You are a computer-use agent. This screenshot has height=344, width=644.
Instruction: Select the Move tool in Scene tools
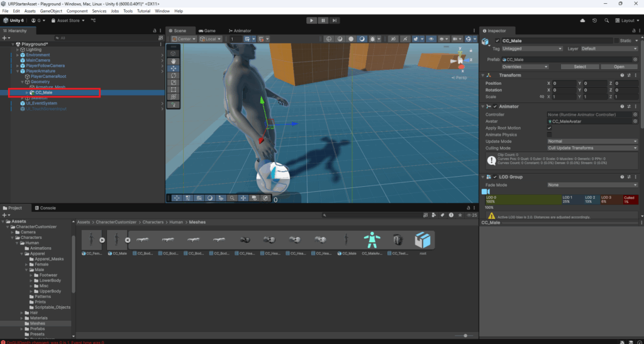pos(174,68)
